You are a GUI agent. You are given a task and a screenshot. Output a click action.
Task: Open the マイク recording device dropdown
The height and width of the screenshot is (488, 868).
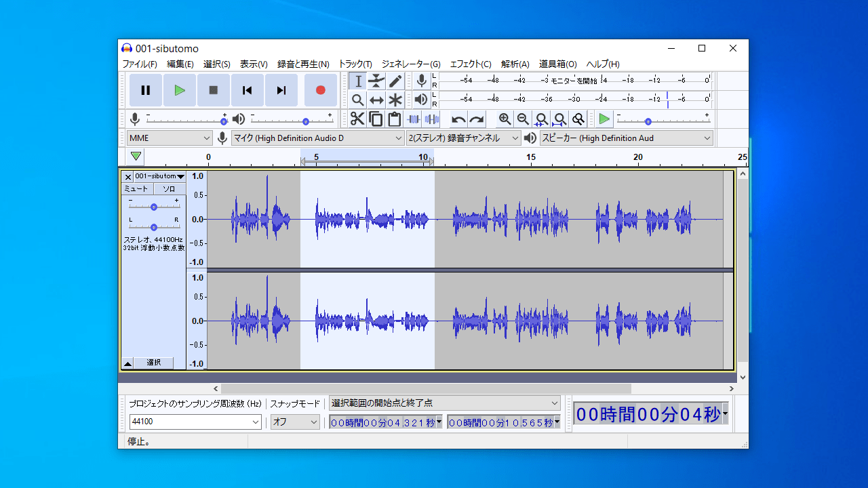tap(318, 138)
